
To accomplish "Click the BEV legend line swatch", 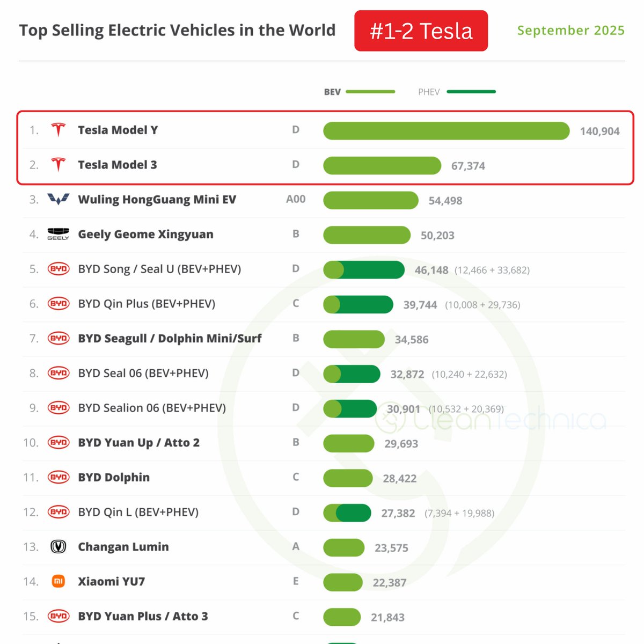I will (x=370, y=92).
